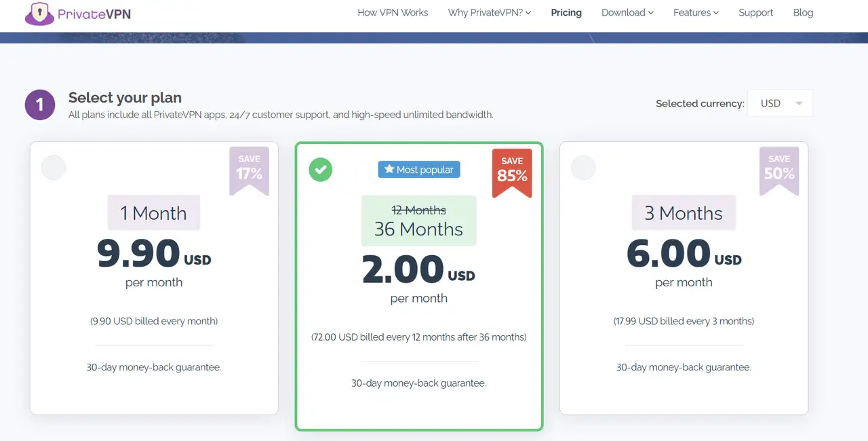868x441 pixels.
Task: Click the Save 17% ribbon badge
Action: [249, 170]
